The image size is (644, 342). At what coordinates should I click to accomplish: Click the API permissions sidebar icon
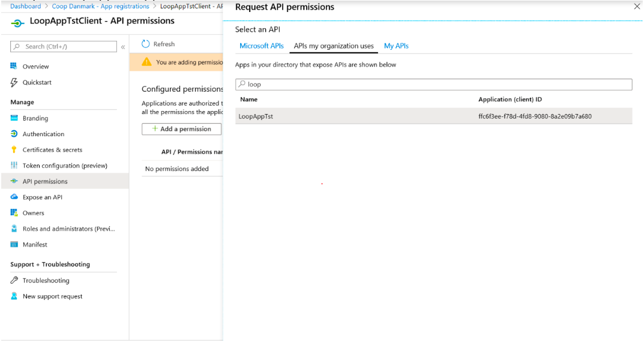14,181
